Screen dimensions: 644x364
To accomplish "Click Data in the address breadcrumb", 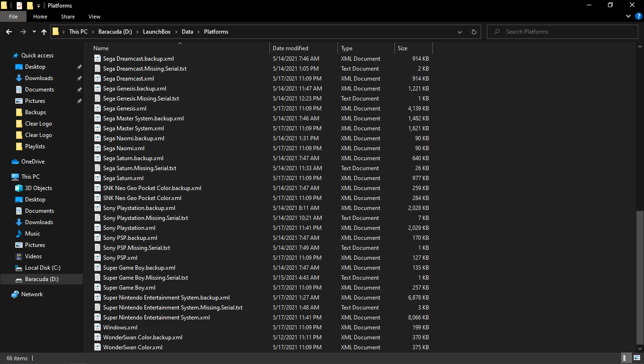I will coord(188,32).
